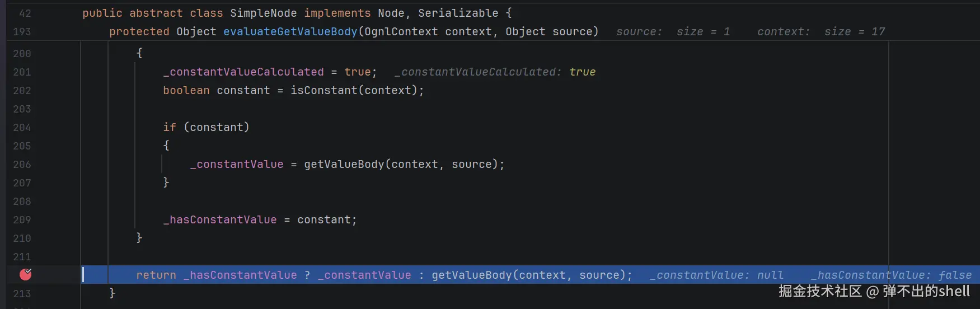Click the _constantValueCalculated inline hint
Screen dimensions: 980x309
pyautogui.click(x=495, y=72)
